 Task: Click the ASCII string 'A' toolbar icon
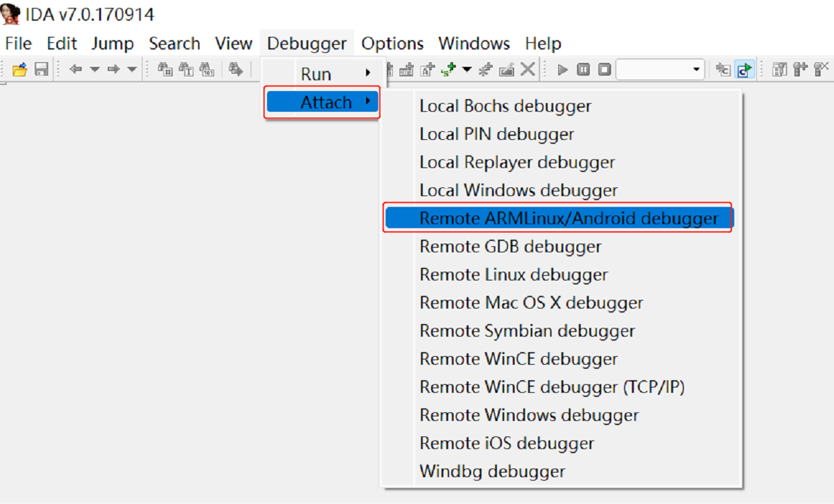click(x=428, y=70)
